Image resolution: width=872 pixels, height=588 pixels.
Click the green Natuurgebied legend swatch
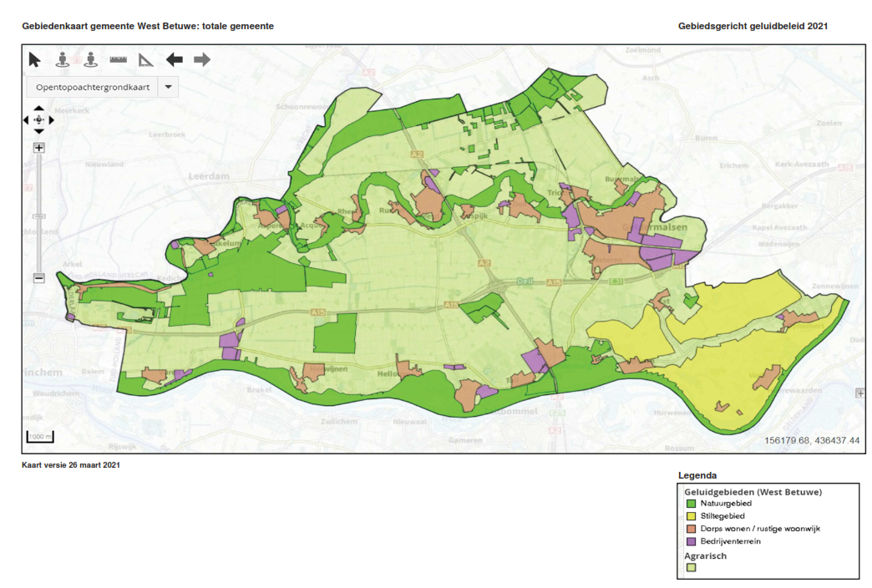(x=691, y=504)
